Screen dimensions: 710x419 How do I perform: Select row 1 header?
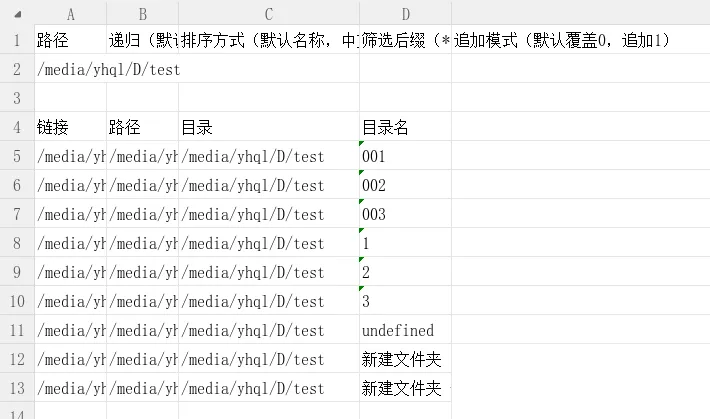pyautogui.click(x=17, y=40)
